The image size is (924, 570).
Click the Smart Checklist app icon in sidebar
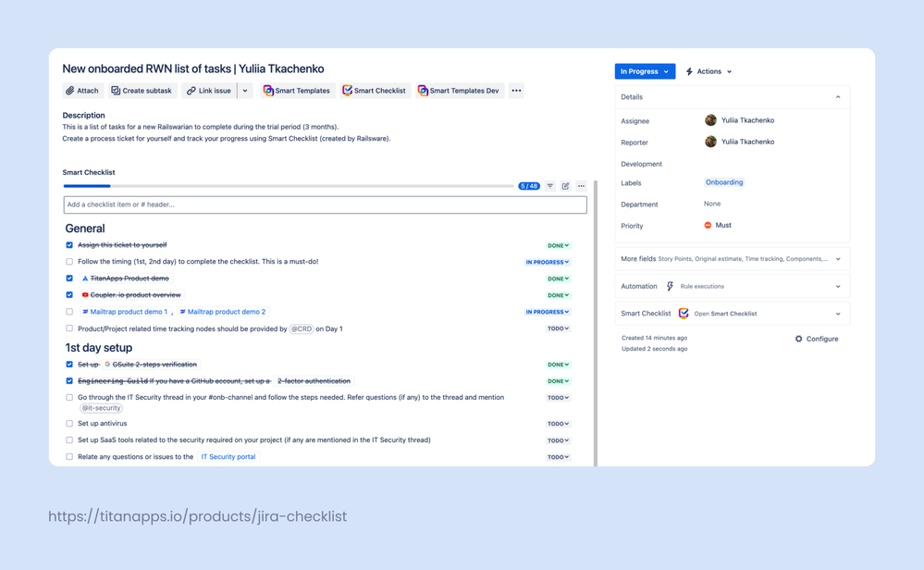[683, 313]
